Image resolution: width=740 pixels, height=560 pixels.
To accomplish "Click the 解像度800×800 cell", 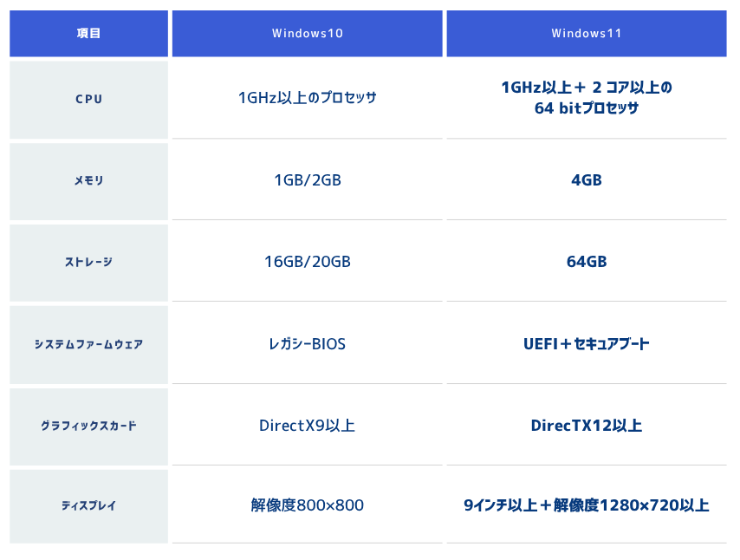I will coord(308,506).
